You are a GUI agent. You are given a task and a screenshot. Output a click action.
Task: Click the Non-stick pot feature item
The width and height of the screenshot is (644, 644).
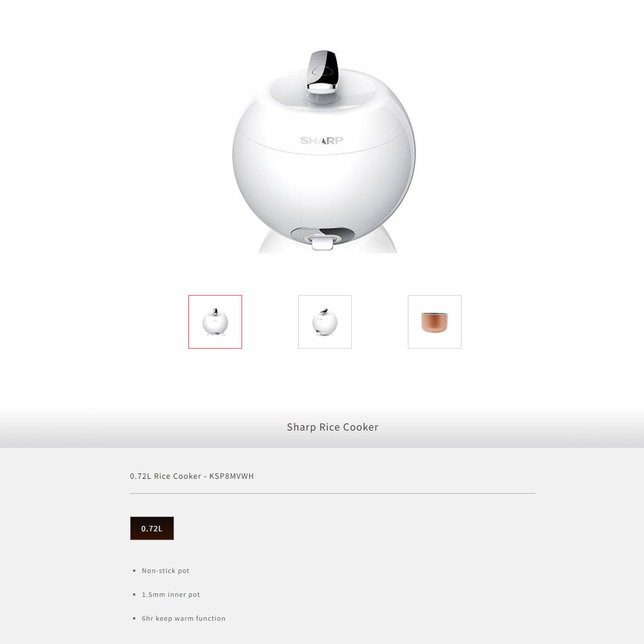pos(166,571)
